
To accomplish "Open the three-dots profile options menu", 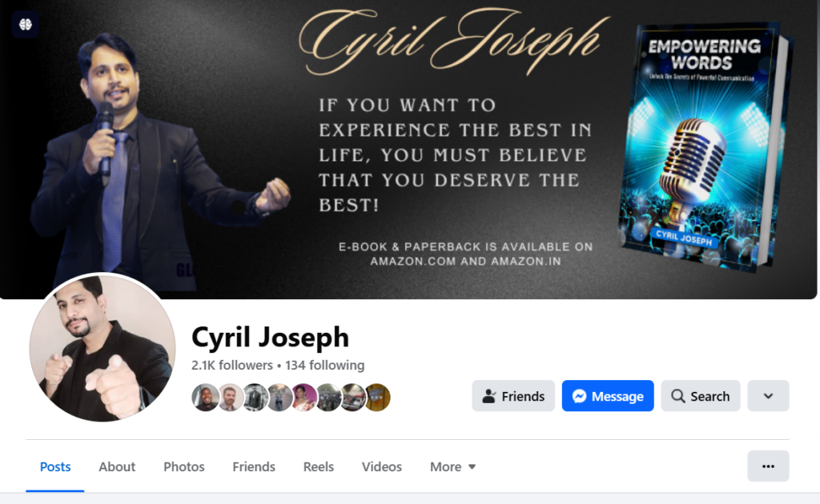I will click(x=768, y=466).
